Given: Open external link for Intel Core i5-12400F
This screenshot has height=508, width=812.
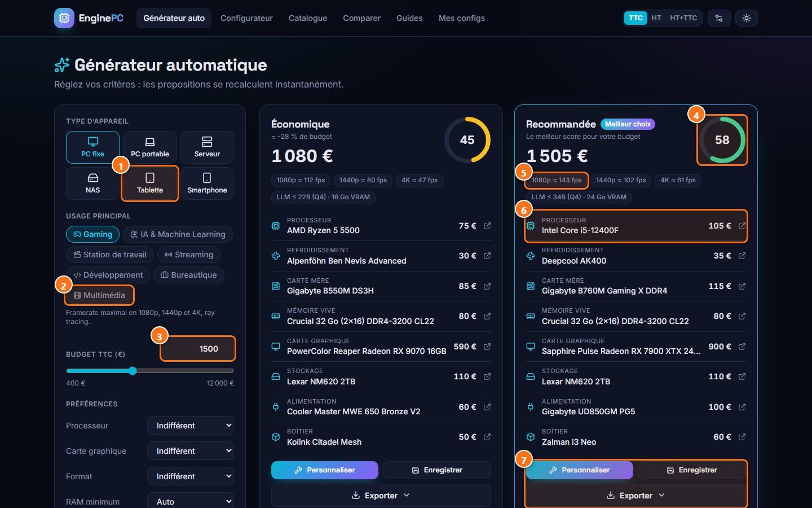Looking at the screenshot, I should coord(742,226).
